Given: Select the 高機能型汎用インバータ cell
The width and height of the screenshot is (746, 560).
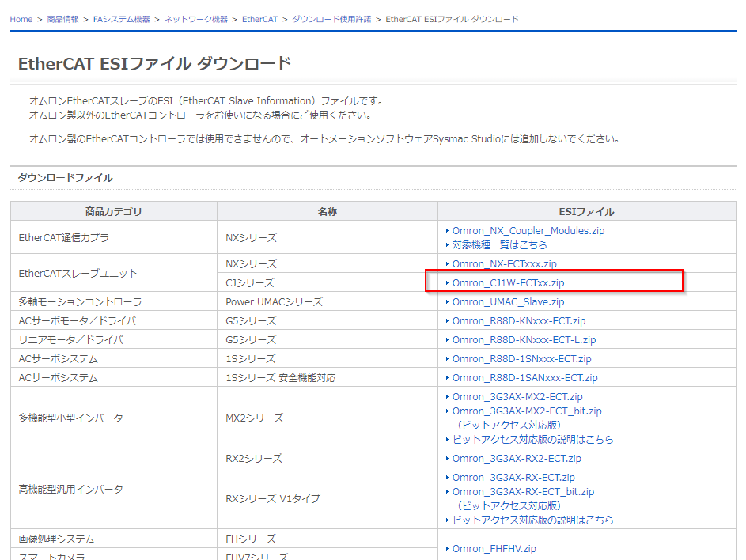Looking at the screenshot, I should (114, 489).
